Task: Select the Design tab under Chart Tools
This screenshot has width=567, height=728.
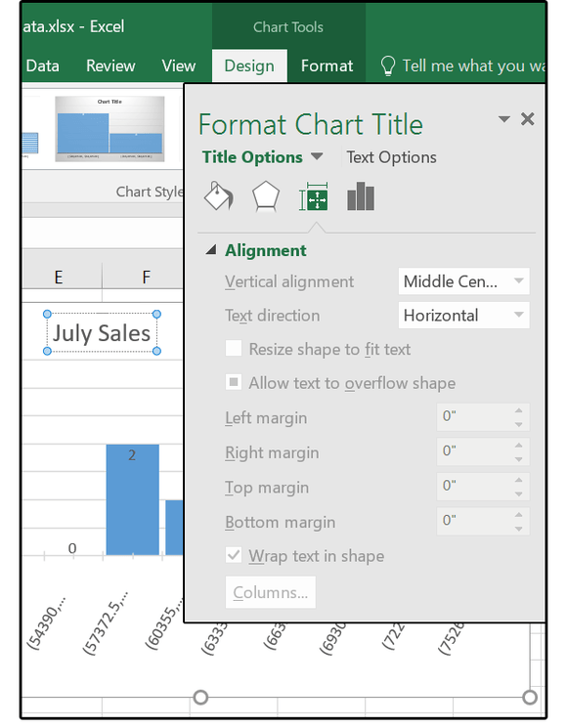Action: pos(249,65)
